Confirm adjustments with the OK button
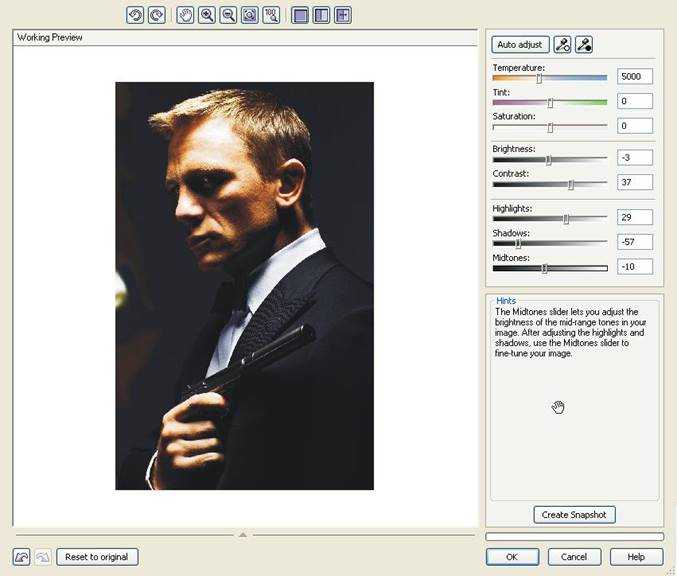The height and width of the screenshot is (576, 677). click(512, 557)
